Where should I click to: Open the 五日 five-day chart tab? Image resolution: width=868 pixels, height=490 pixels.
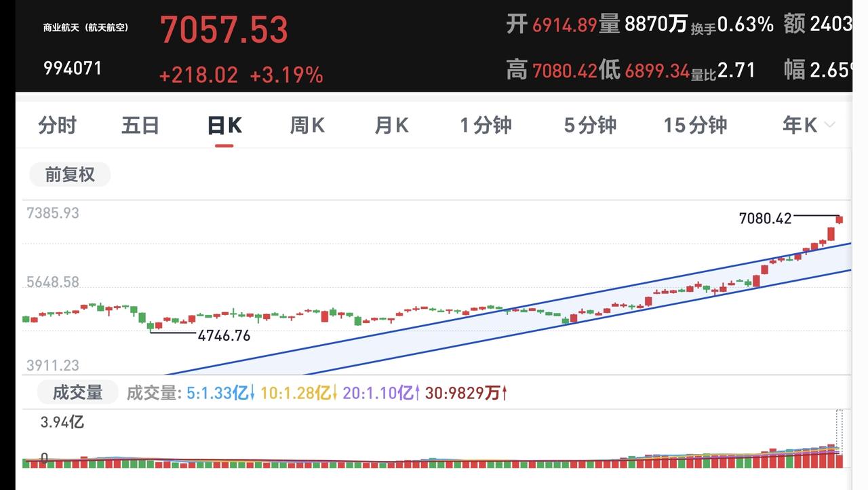pyautogui.click(x=140, y=126)
